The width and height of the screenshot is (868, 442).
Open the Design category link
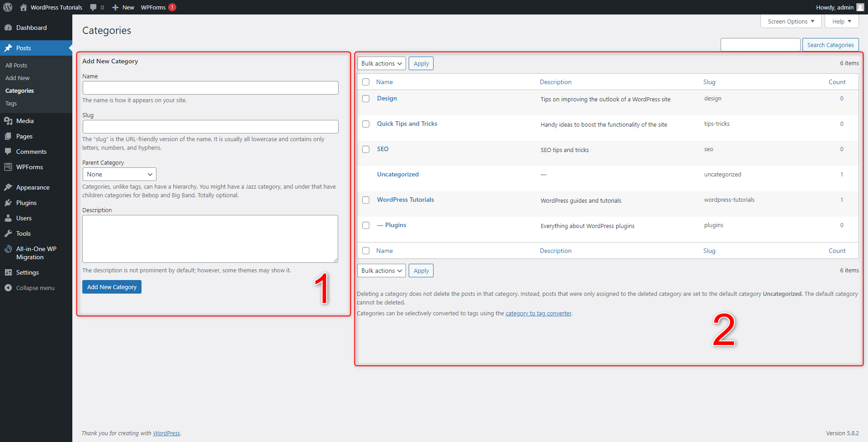[x=387, y=98]
